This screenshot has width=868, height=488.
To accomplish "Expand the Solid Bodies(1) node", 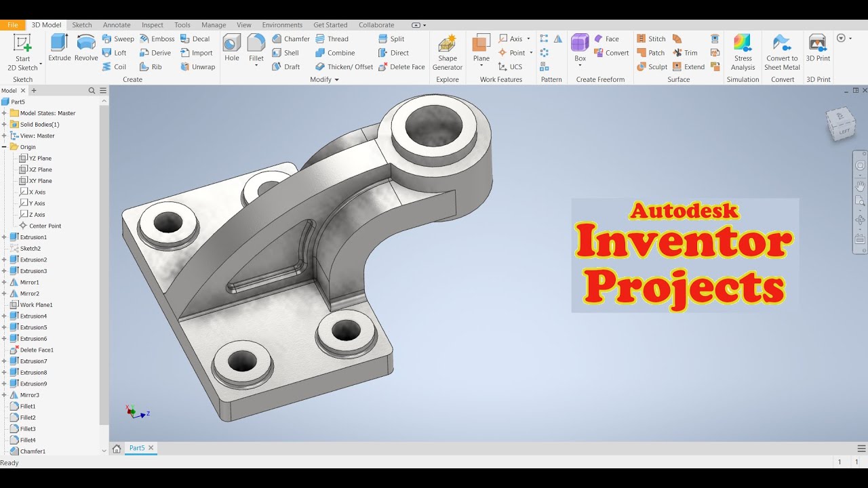I will [x=4, y=125].
